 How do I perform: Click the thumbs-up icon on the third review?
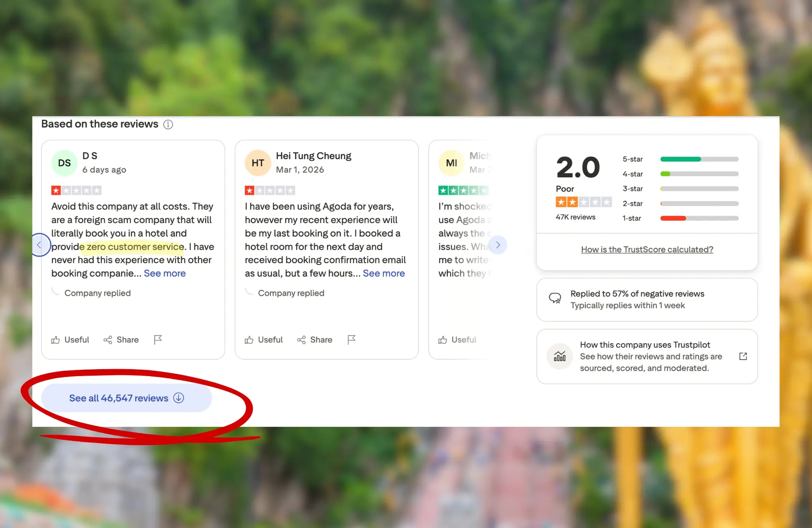(x=443, y=340)
